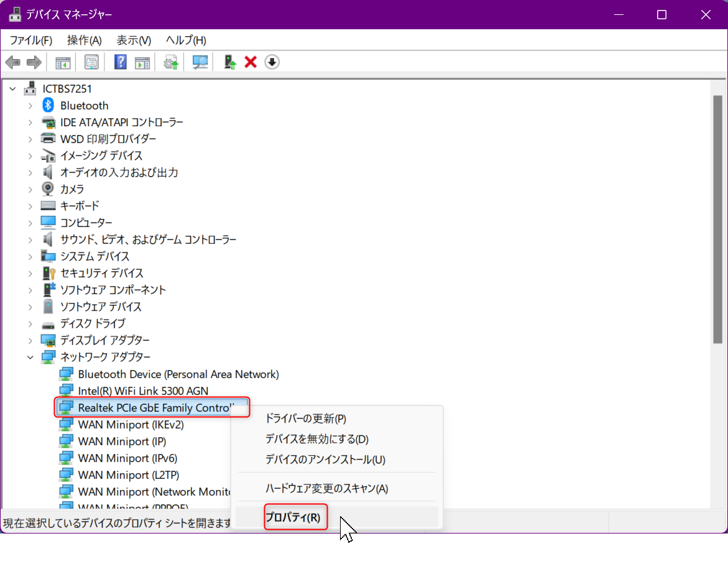Collapse the ネットワーク アダプター category
728x564 pixels.
(30, 358)
